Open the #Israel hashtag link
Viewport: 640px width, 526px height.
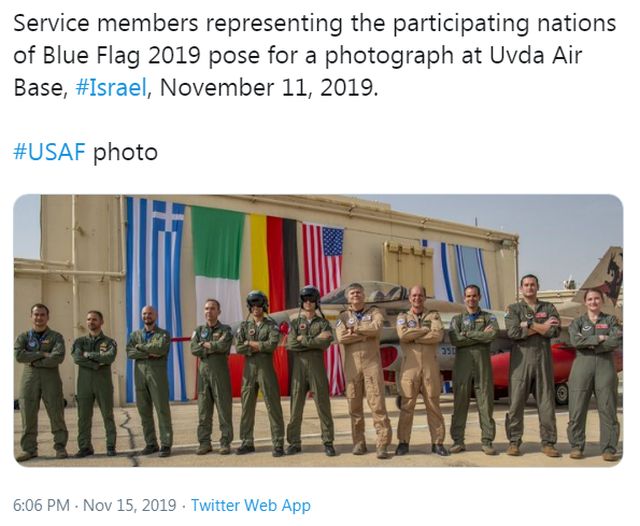(x=111, y=87)
